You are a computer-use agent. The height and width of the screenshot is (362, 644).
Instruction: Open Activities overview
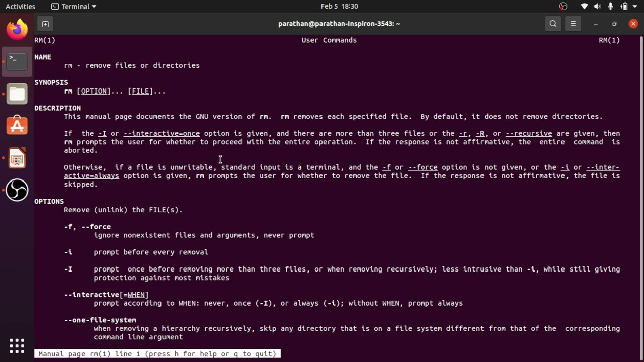[x=20, y=7]
